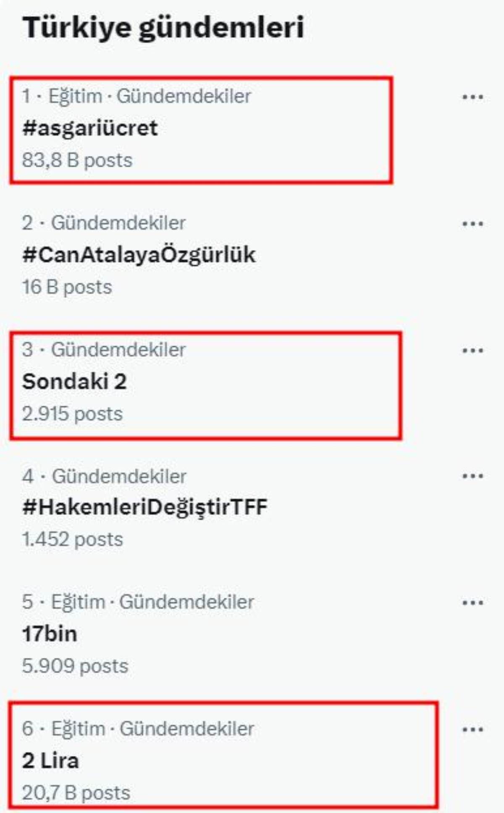Open the #CanAtalayaÖzgürlük trending hashtag
504x813 pixels.
(139, 255)
